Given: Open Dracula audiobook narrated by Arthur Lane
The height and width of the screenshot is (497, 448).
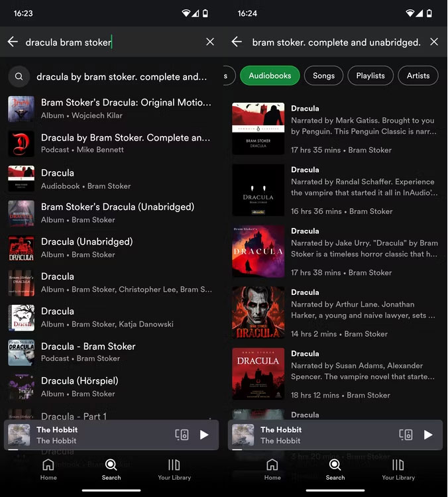Looking at the screenshot, I should [x=336, y=313].
